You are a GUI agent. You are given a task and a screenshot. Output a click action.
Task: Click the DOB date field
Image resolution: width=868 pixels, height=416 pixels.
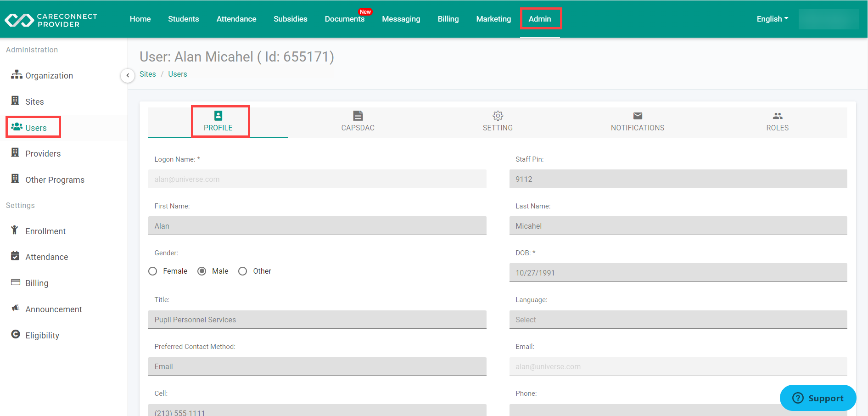coord(678,273)
